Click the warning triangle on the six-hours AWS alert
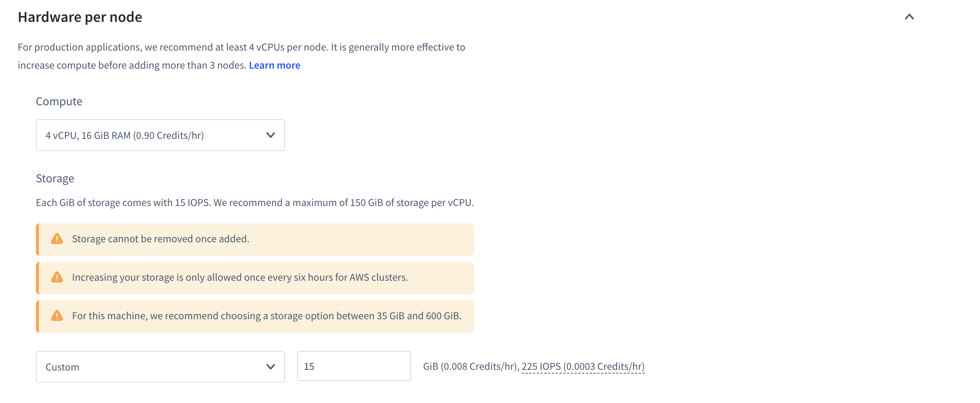 point(57,278)
